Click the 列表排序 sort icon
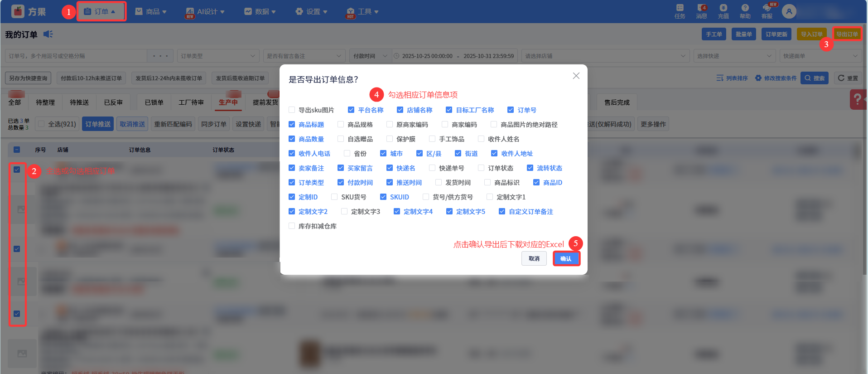Image resolution: width=868 pixels, height=374 pixels. [720, 78]
